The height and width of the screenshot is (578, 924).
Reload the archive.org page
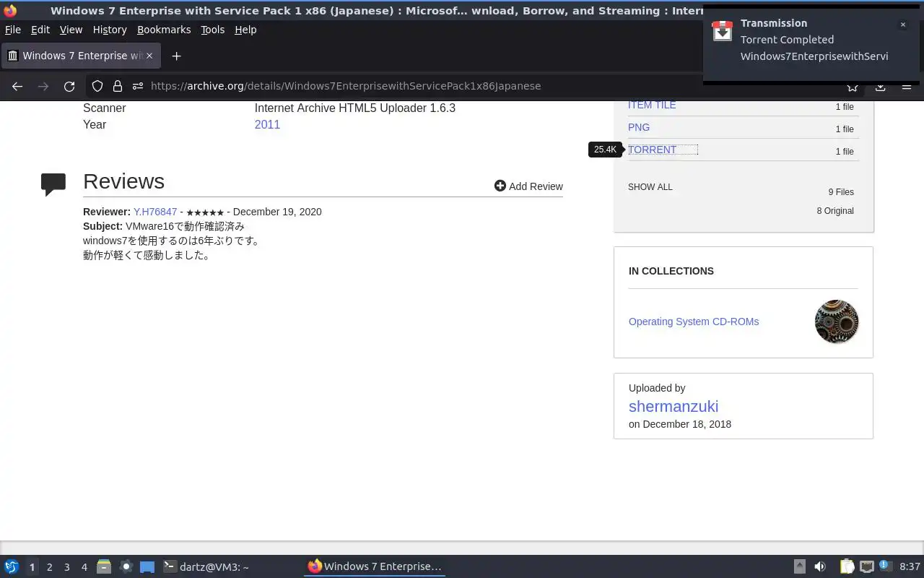(x=69, y=86)
